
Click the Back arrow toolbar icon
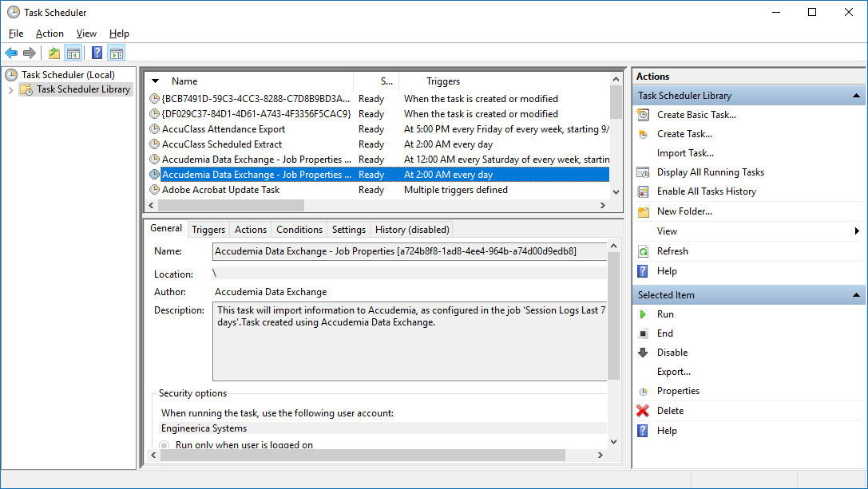pos(11,53)
